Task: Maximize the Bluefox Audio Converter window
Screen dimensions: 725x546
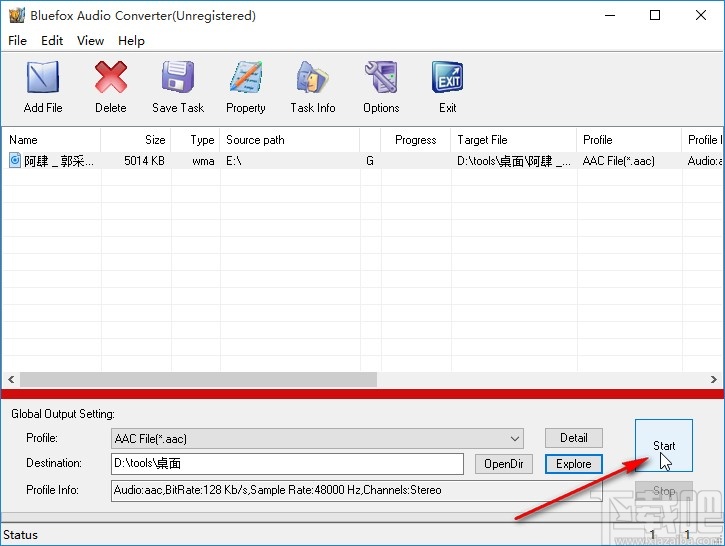Action: point(655,15)
